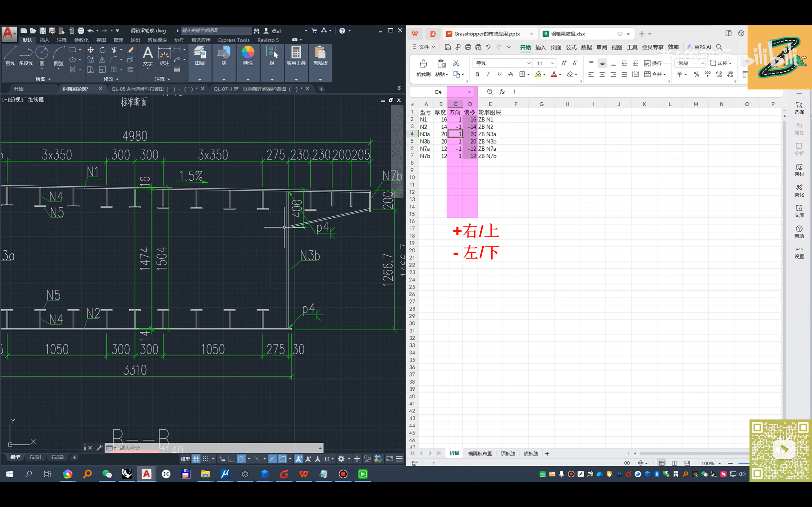Viewport: 812px width, 507px height.
Task: Expand the font name dropdown (等线)
Action: point(528,63)
